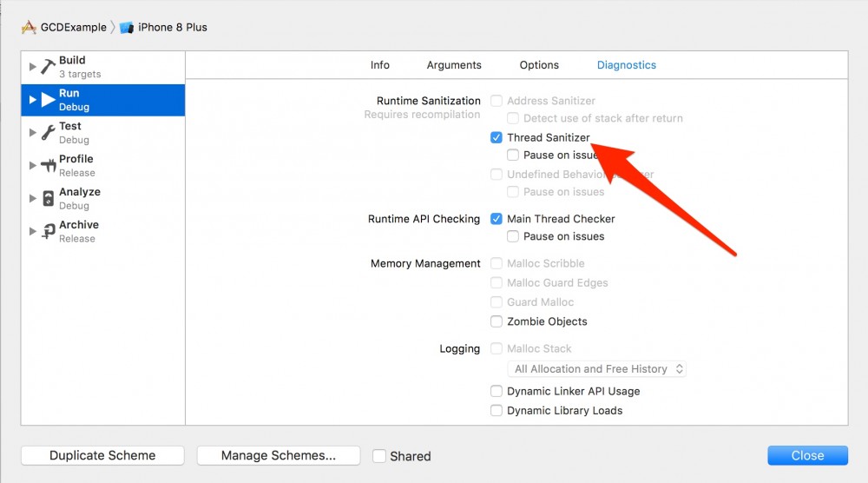Expand the Test disclosure triangle

[x=33, y=133]
